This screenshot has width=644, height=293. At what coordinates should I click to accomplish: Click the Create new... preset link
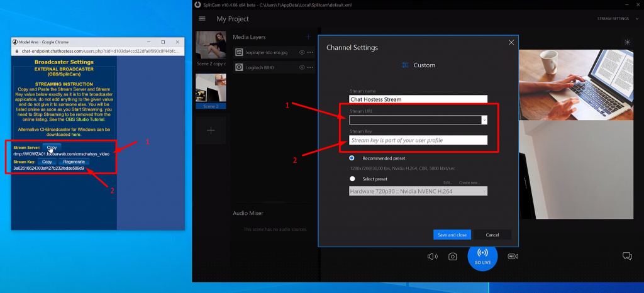(x=469, y=182)
